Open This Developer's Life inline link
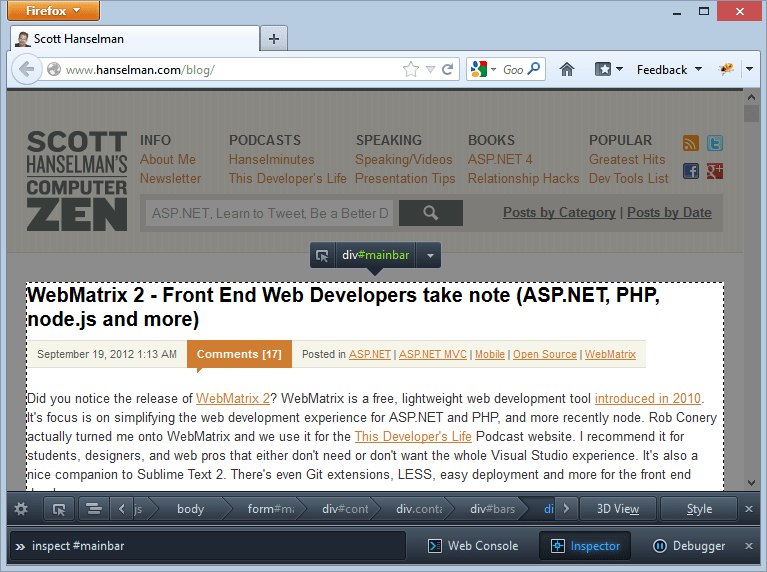This screenshot has width=767, height=572. coord(413,436)
